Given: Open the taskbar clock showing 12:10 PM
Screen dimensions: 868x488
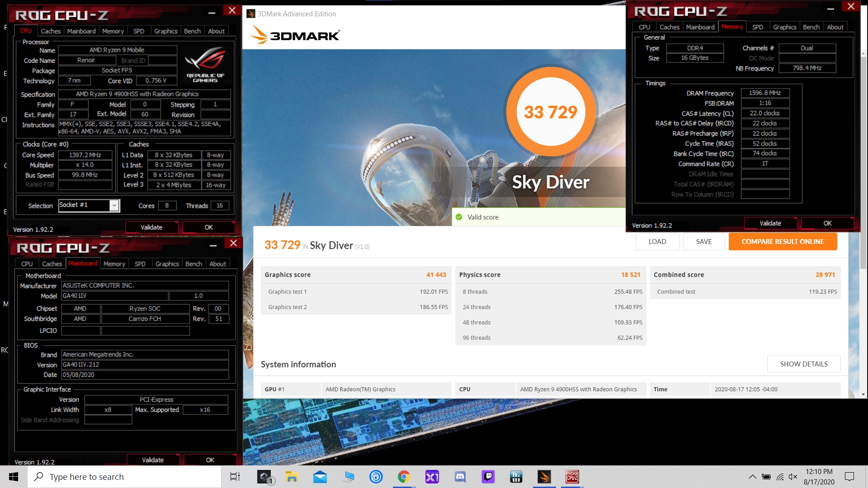Looking at the screenshot, I should click(x=819, y=477).
